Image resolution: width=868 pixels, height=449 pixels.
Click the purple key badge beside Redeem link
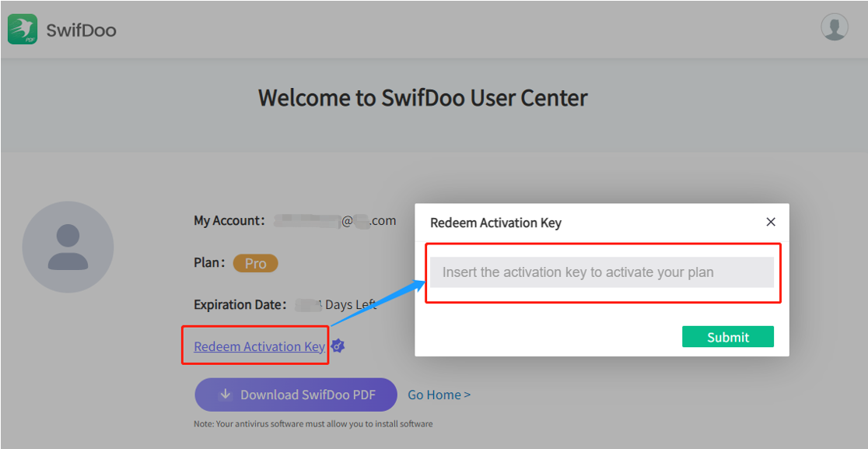click(x=338, y=346)
